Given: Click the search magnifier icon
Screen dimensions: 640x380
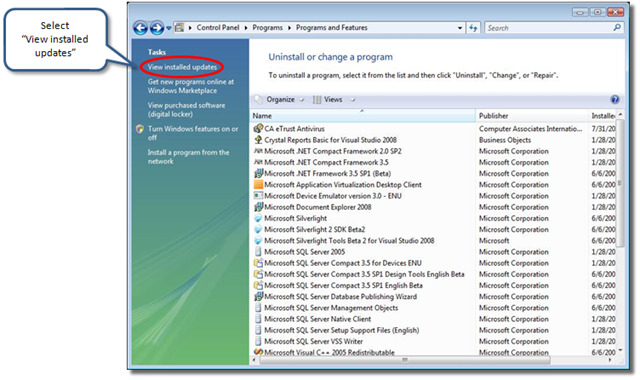Looking at the screenshot, I should click(x=617, y=27).
